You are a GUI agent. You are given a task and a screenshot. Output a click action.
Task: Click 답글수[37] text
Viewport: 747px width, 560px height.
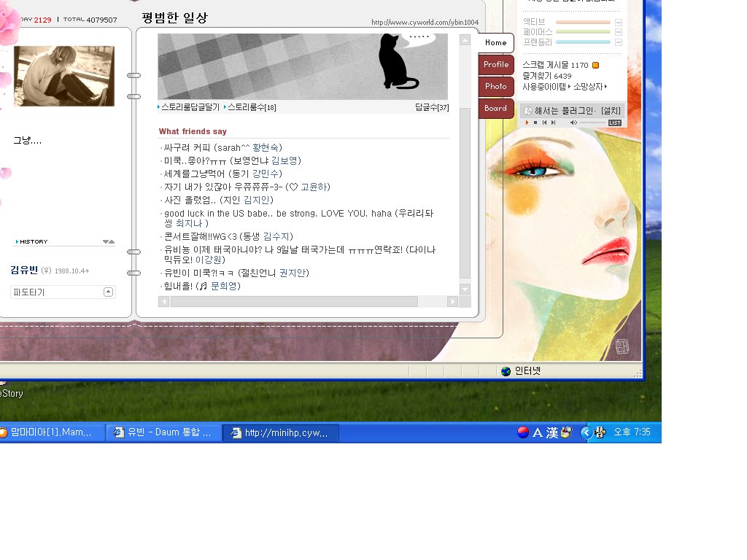(x=432, y=107)
